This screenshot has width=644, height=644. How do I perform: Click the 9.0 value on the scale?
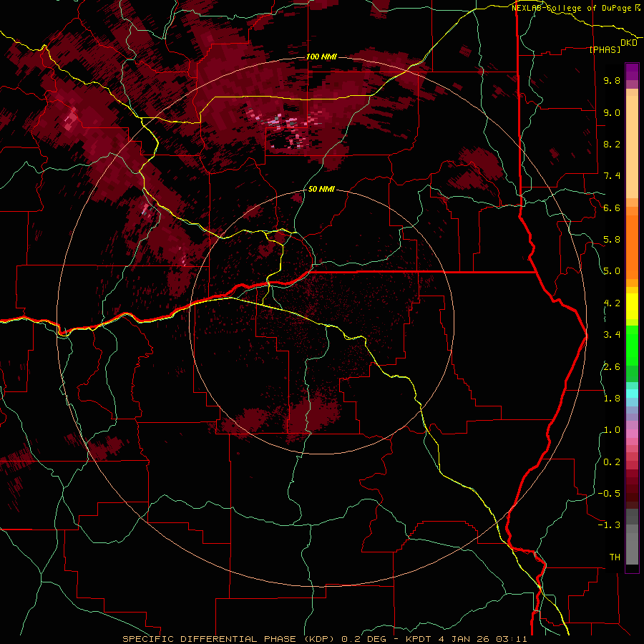point(612,112)
